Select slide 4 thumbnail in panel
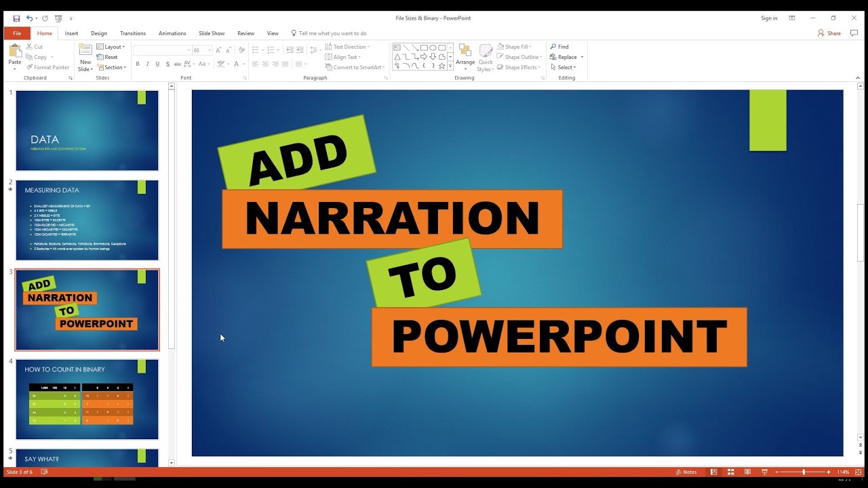 tap(87, 399)
